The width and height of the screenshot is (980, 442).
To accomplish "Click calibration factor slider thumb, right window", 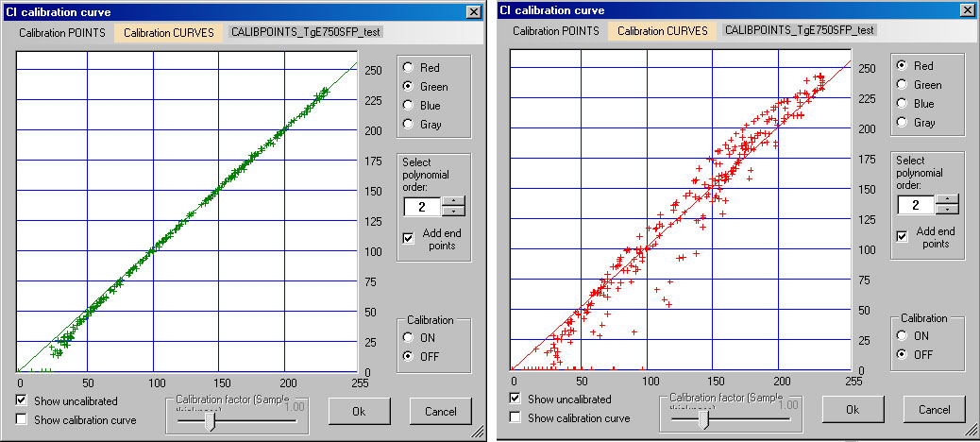I will (x=703, y=420).
